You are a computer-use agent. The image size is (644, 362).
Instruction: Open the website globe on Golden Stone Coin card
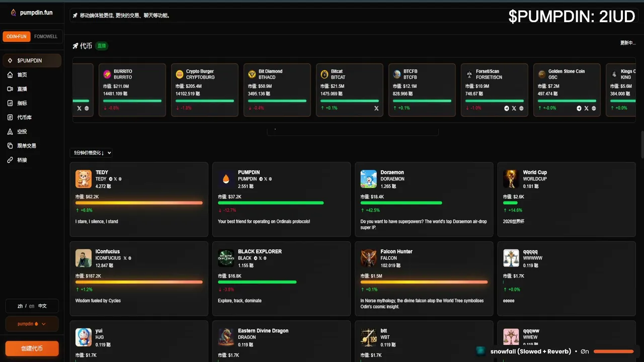point(594,108)
